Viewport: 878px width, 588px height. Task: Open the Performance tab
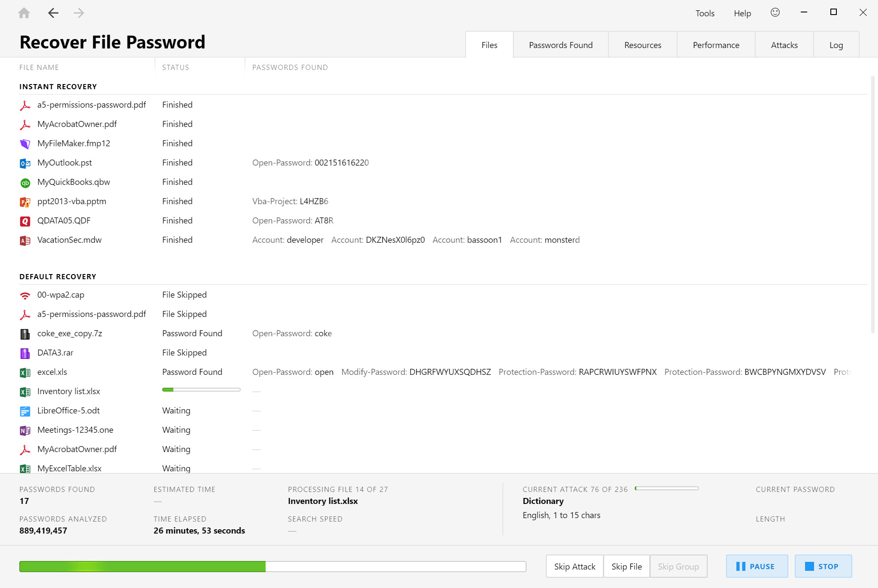point(716,45)
